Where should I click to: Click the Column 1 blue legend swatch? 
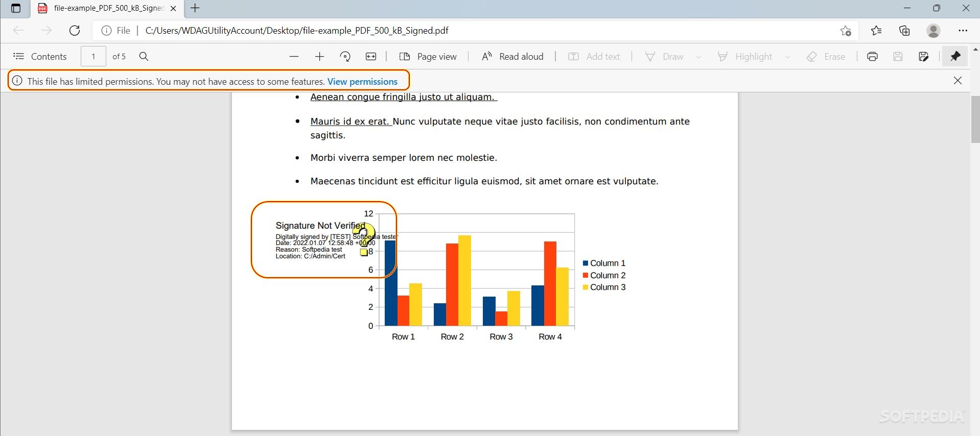586,263
